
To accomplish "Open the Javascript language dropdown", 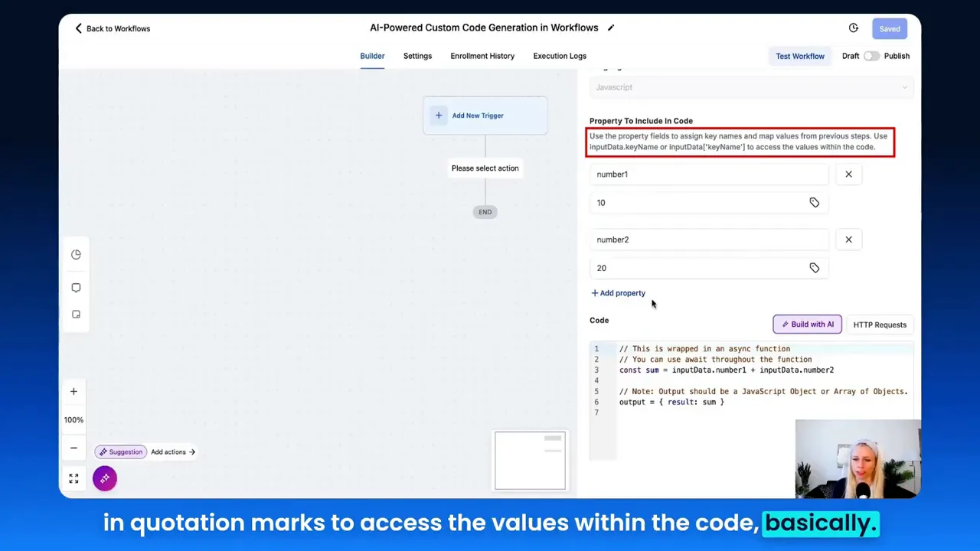I will click(750, 86).
